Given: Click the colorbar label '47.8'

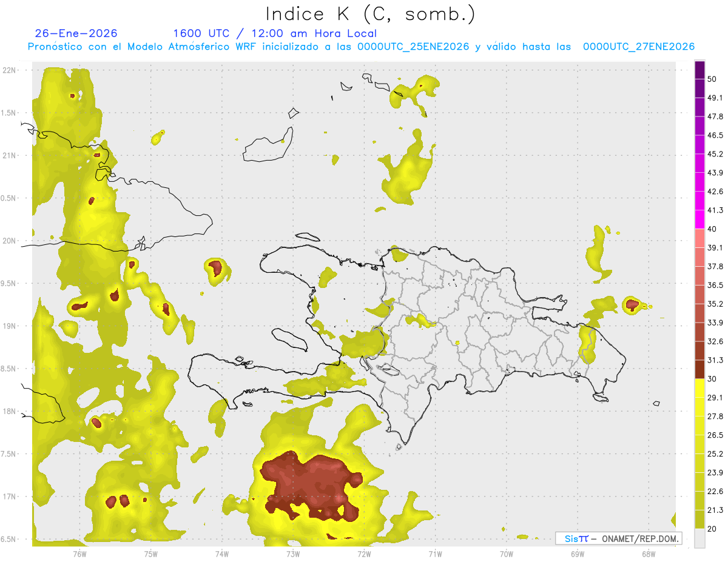Looking at the screenshot, I should point(715,116).
